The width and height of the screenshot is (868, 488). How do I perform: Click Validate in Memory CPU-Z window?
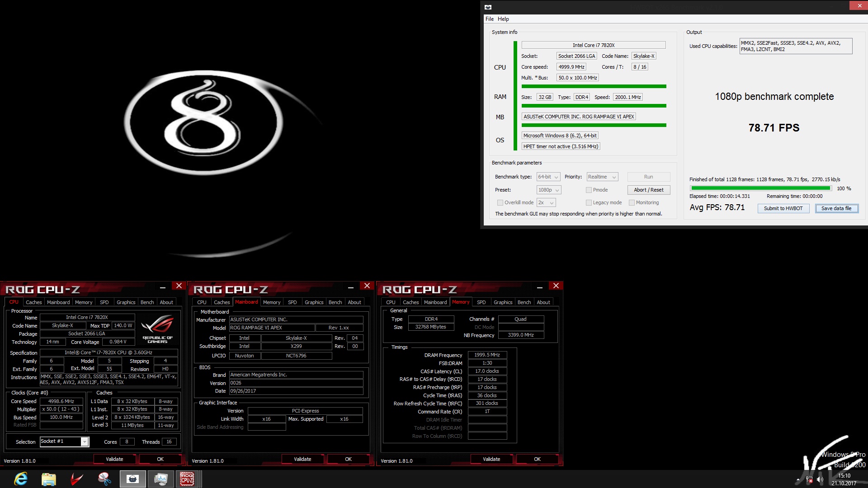pos(491,459)
